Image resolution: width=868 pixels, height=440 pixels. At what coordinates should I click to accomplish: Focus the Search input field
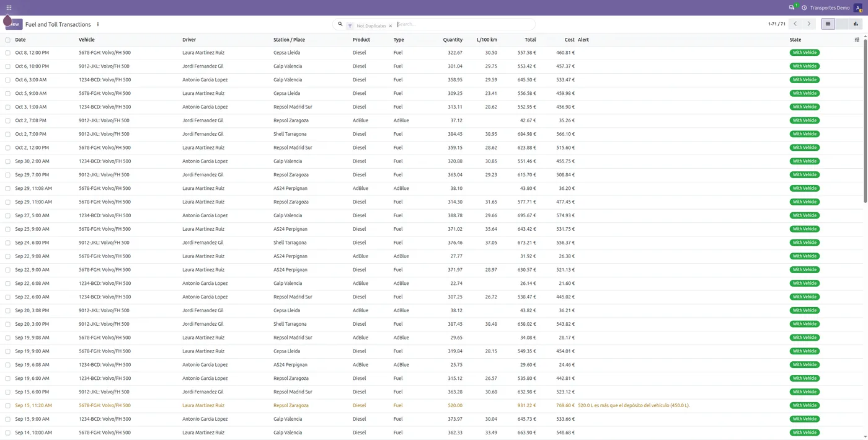pyautogui.click(x=464, y=24)
